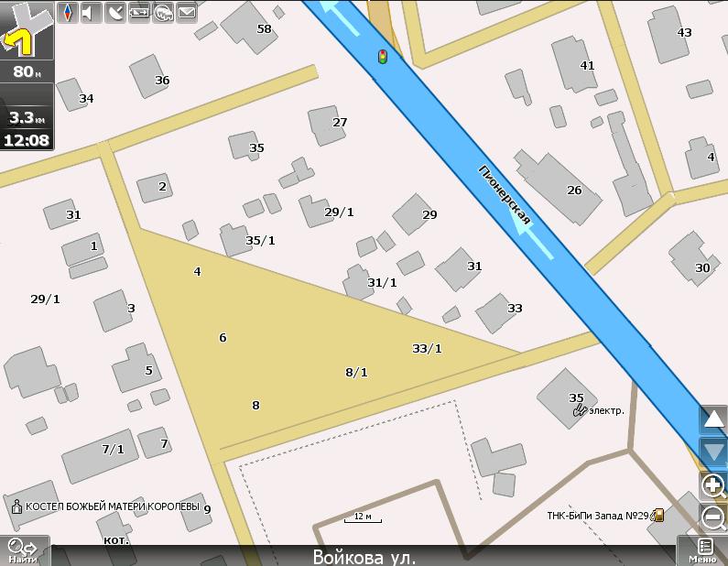Select building label 35/1

tap(260, 241)
